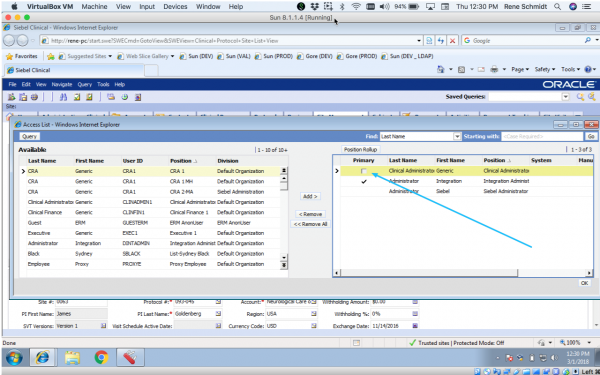This screenshot has height=375, width=600.
Task: Click the Internet Explorer taskbar icon
Action: click(x=42, y=358)
